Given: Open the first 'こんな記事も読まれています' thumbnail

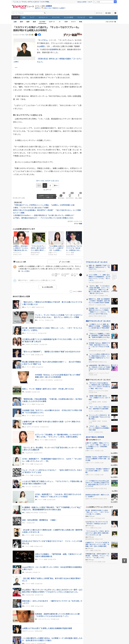Looking at the screenshot, I should pos(21,238).
